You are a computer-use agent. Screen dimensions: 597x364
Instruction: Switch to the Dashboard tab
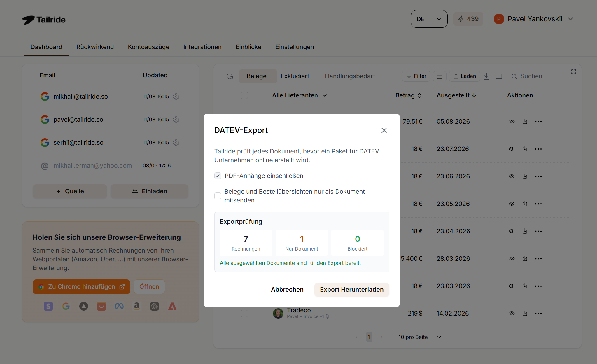[x=46, y=47]
